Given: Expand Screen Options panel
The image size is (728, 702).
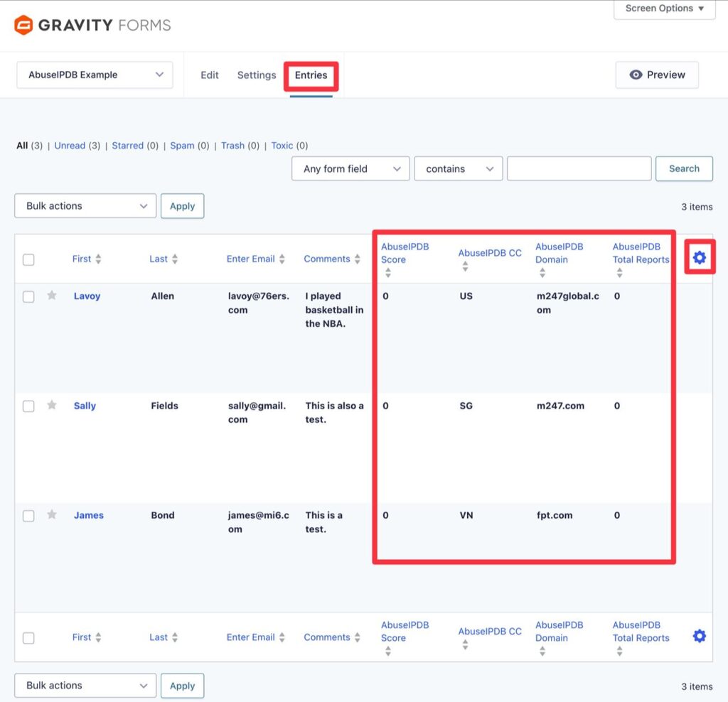Looking at the screenshot, I should point(665,9).
